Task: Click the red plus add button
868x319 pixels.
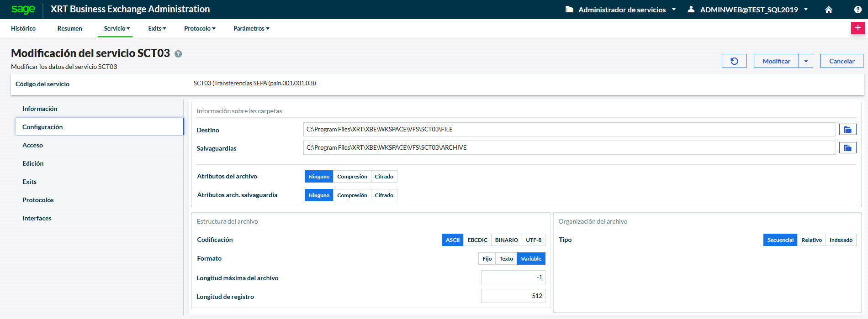Action: [x=857, y=28]
